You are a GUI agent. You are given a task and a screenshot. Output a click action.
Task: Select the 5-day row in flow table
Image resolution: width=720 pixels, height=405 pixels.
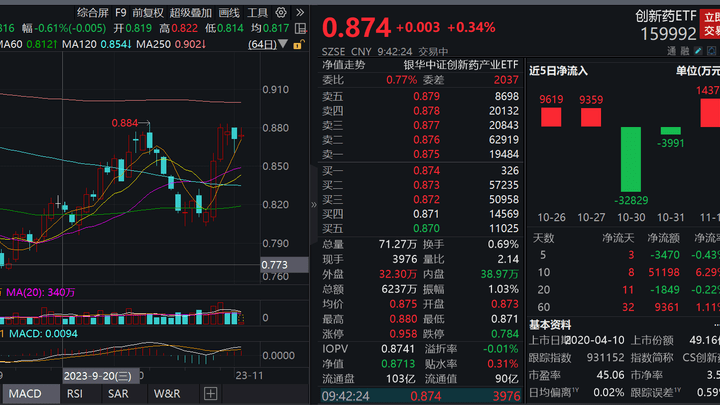[x=626, y=255]
